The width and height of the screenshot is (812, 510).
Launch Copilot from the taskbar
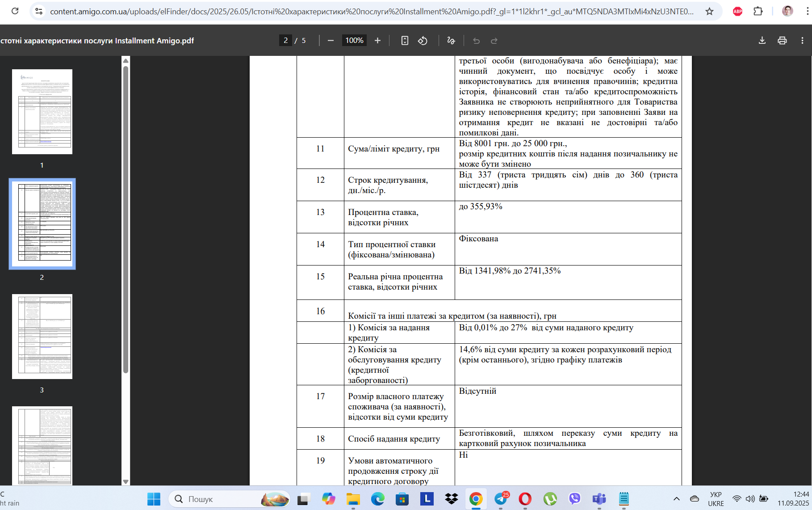pyautogui.click(x=328, y=499)
